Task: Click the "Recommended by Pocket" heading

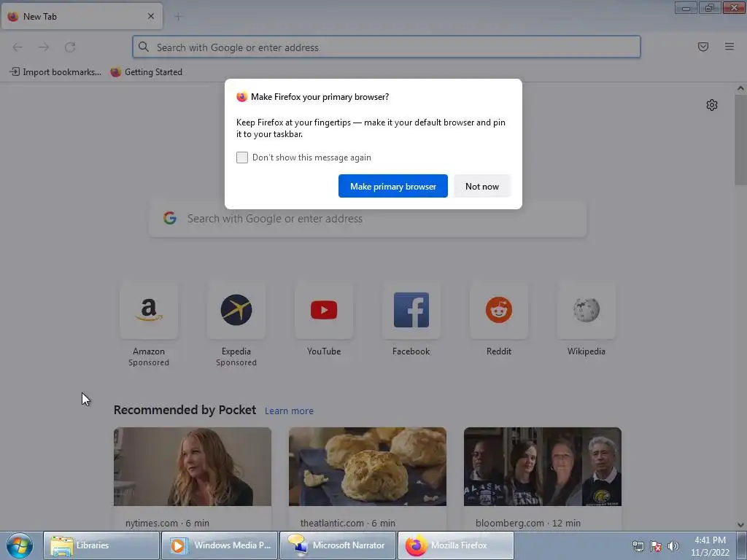Action: [185, 410]
